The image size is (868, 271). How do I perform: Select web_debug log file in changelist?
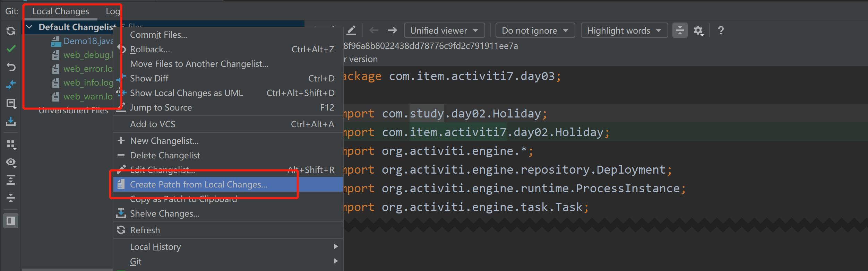tap(88, 55)
